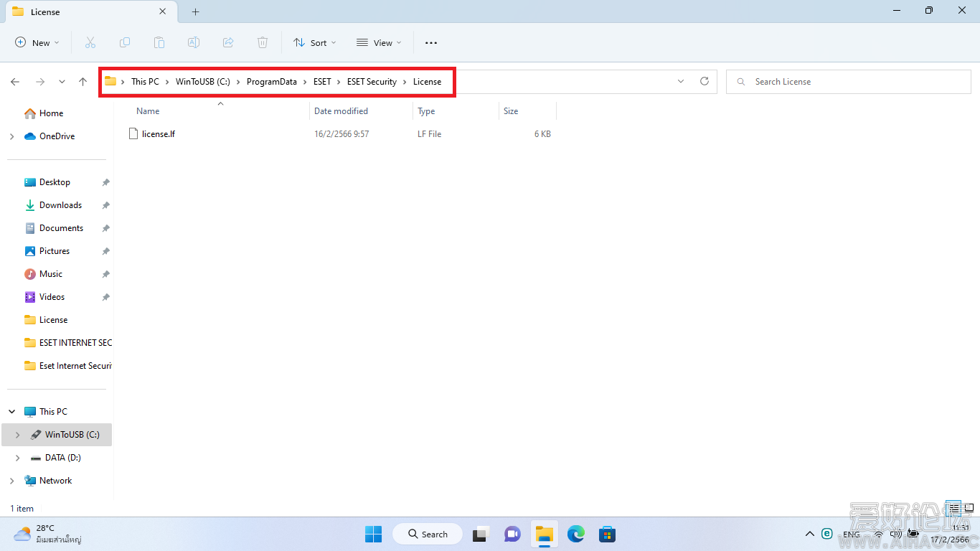Open License folder in navigation pane
Screen dimensions: 980x551
click(x=53, y=320)
